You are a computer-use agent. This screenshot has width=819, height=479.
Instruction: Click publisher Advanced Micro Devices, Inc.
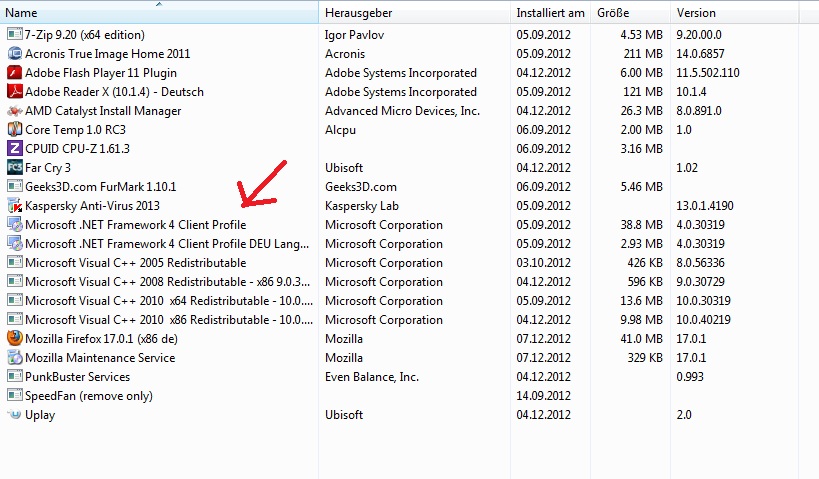(402, 111)
